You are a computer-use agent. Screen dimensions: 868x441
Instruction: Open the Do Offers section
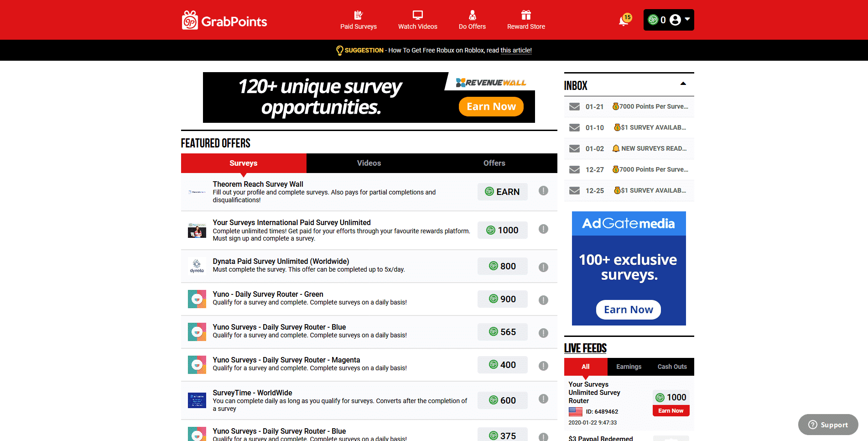point(472,20)
